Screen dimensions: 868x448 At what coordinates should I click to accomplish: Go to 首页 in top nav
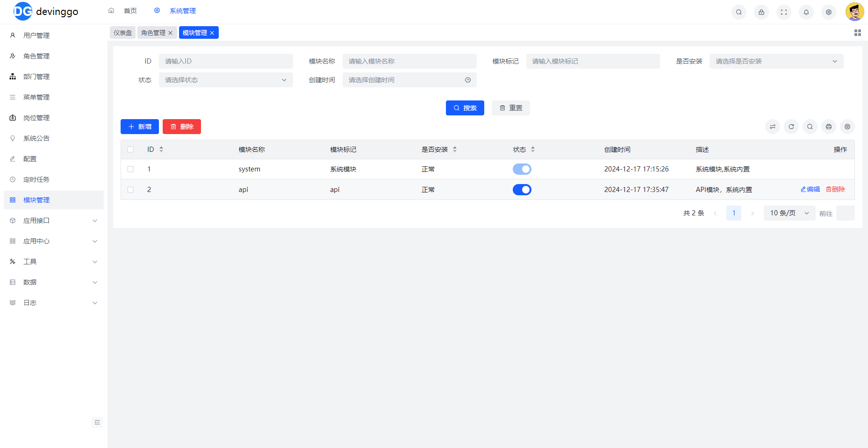[123, 11]
